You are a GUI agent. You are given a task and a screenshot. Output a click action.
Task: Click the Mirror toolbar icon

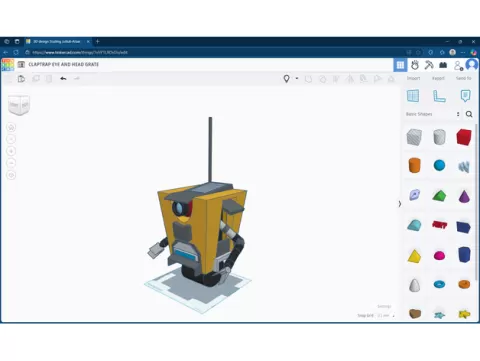click(350, 79)
